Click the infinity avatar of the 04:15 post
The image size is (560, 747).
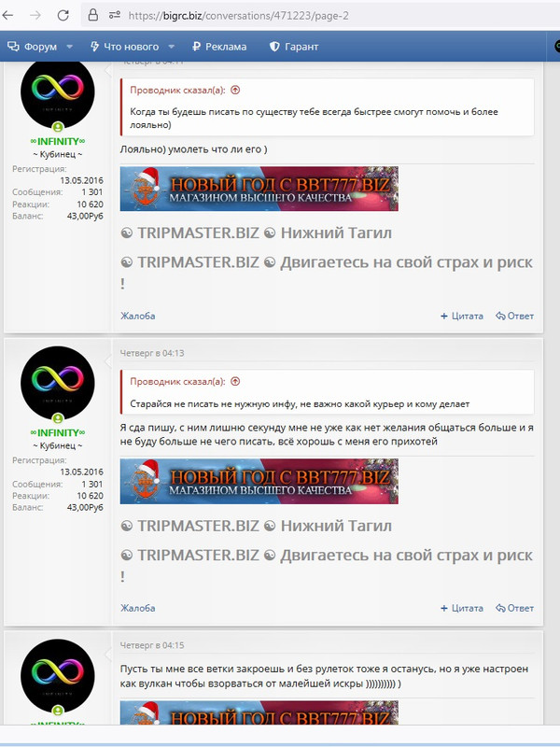point(58,675)
